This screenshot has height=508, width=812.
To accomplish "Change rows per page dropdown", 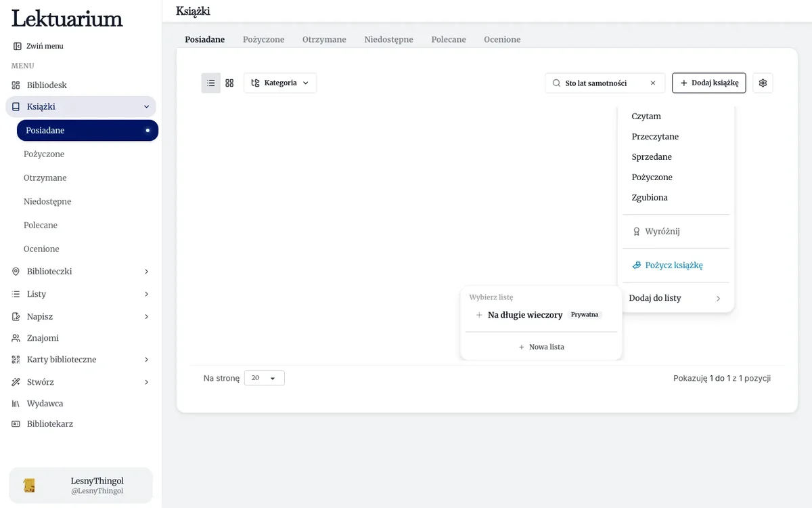I will pyautogui.click(x=265, y=378).
